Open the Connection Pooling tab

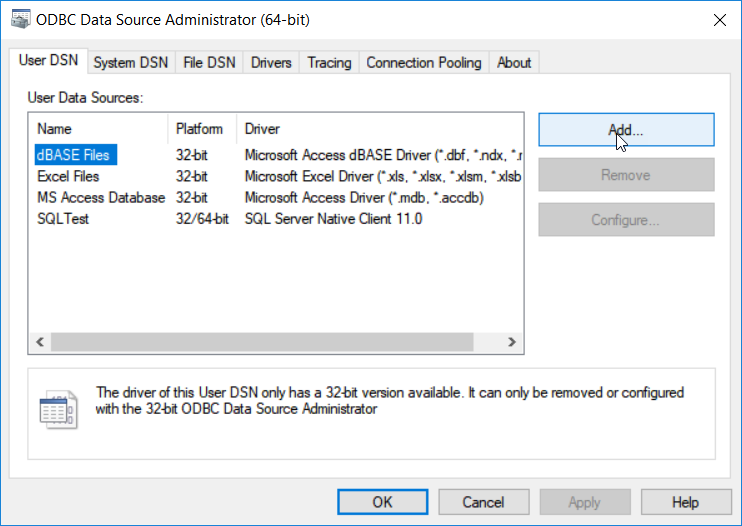[423, 63]
